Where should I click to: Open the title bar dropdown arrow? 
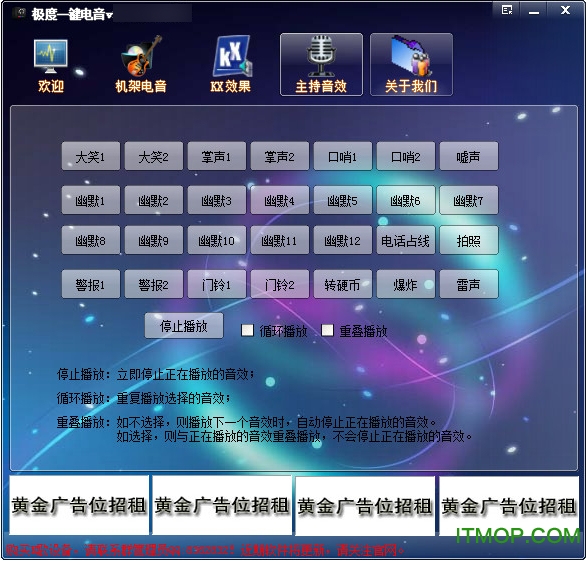point(109,16)
